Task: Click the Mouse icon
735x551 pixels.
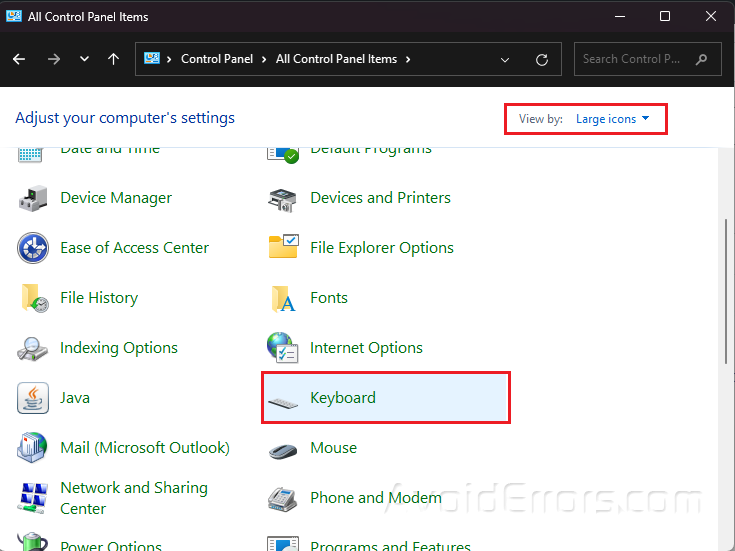Action: 283,448
